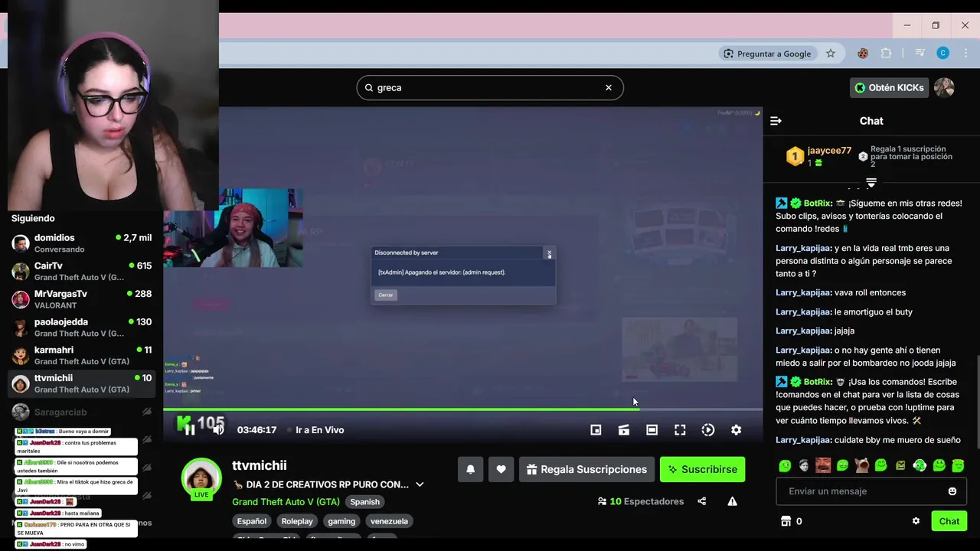The image size is (980, 551).
Task: Open Chrome three-dot menu
Action: (x=965, y=53)
